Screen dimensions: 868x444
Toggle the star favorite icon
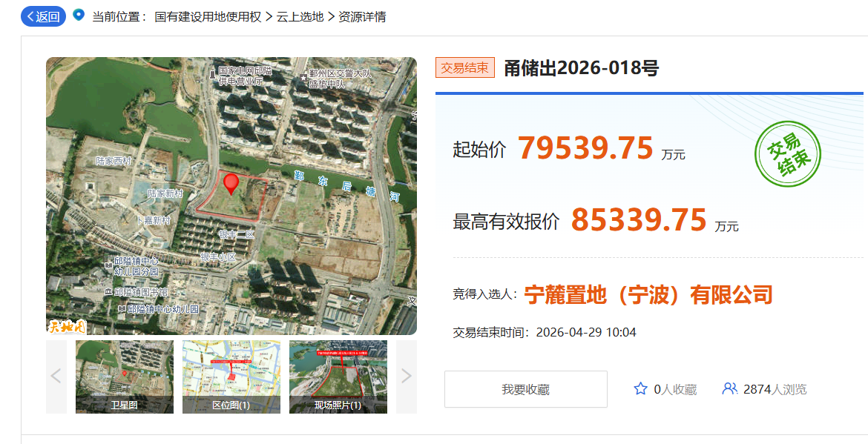pos(640,389)
